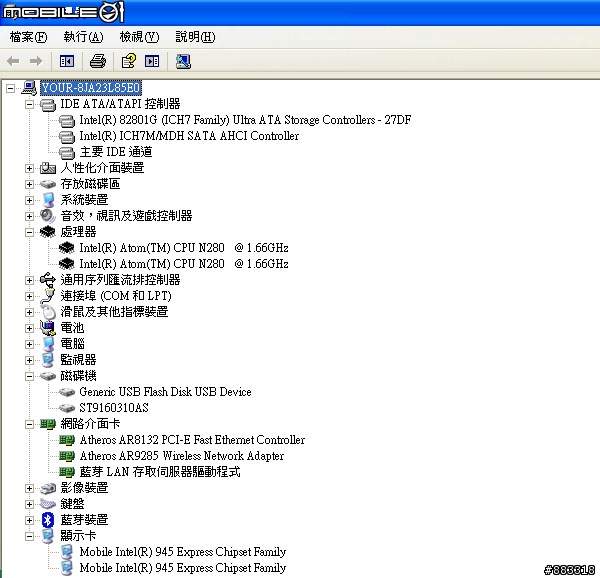Select the first Intel Atom N280 processor

184,248
